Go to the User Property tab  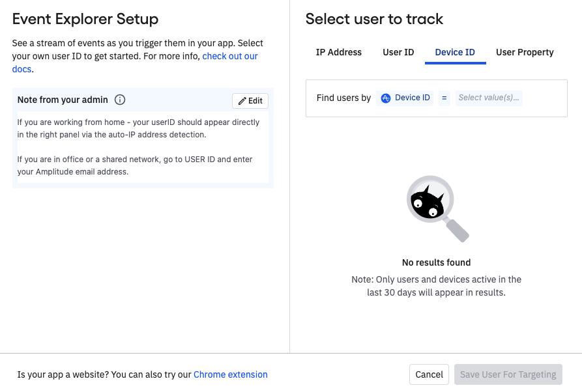(x=525, y=52)
